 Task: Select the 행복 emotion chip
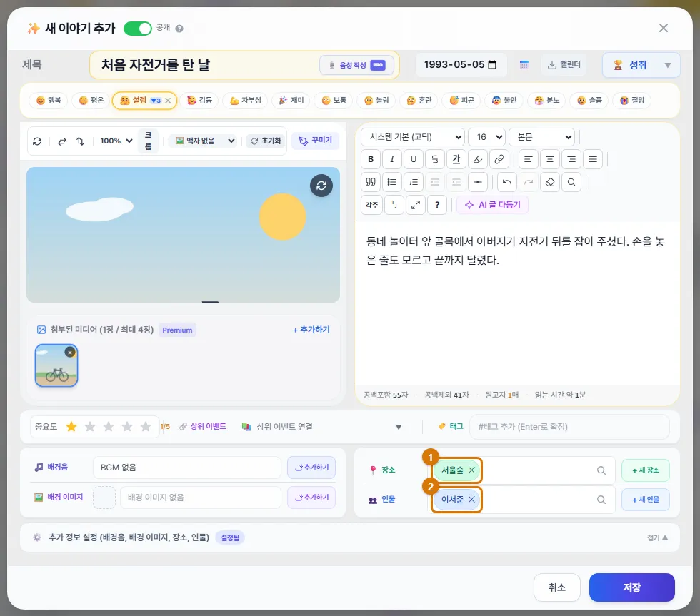click(49, 101)
